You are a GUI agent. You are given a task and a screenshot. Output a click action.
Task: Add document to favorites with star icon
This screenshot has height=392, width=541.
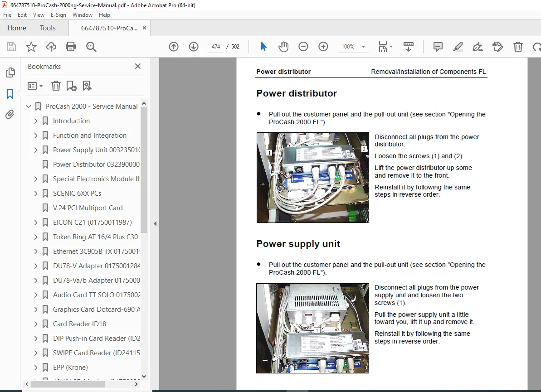point(31,47)
